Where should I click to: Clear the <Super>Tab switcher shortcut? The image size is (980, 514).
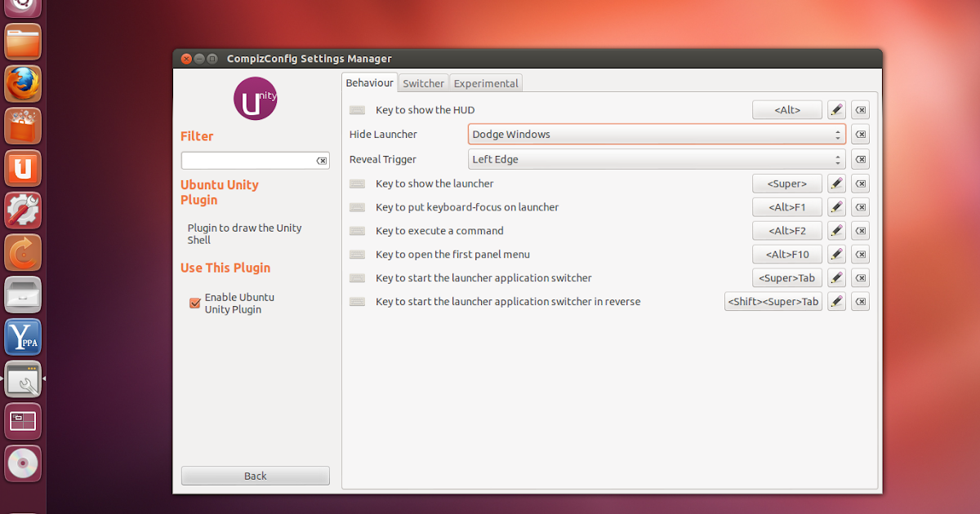[x=859, y=277]
